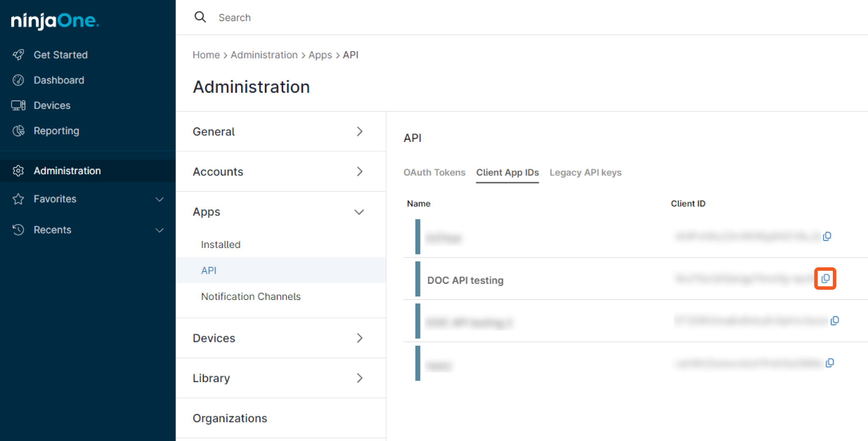This screenshot has height=441, width=868.
Task: Expand the Recents section in sidebar
Action: click(159, 230)
